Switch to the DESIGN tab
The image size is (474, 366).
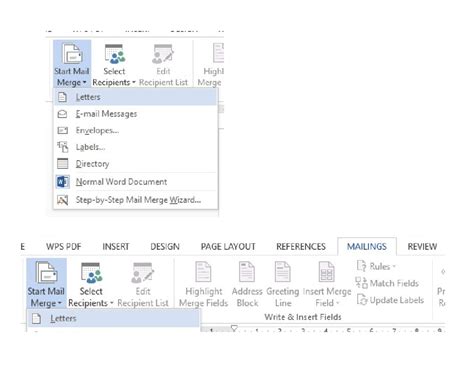point(165,247)
